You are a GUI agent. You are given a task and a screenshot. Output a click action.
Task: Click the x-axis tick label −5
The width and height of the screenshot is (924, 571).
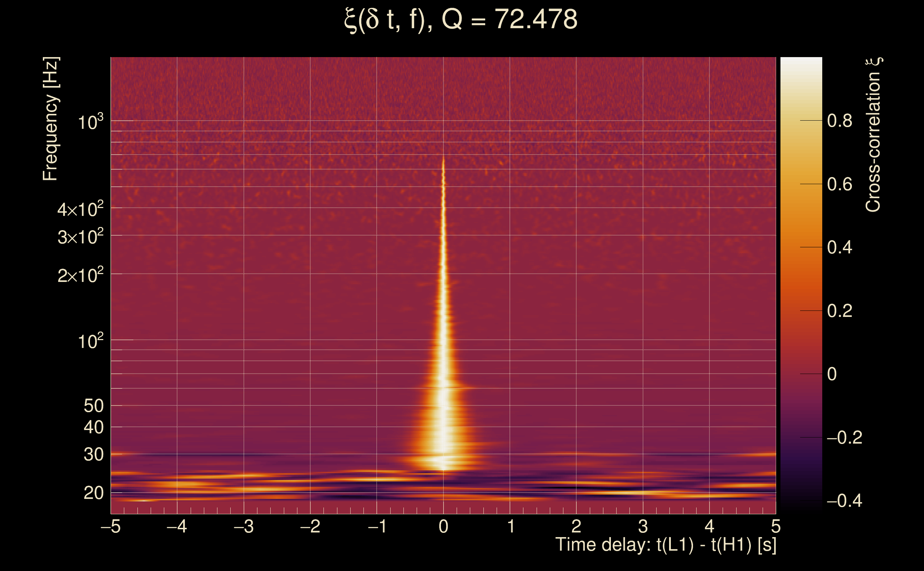coord(111,526)
